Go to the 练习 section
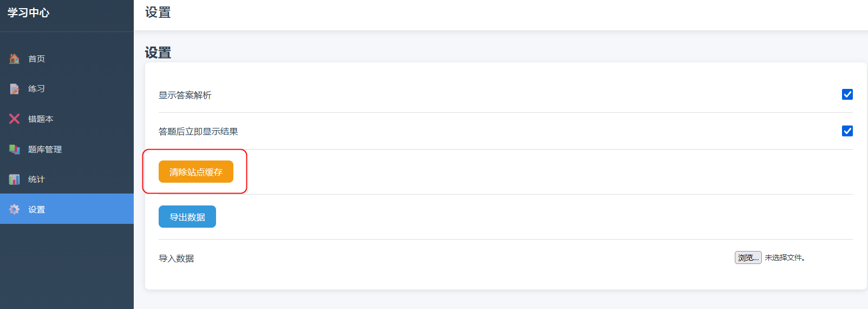The width and height of the screenshot is (868, 309). (x=67, y=88)
